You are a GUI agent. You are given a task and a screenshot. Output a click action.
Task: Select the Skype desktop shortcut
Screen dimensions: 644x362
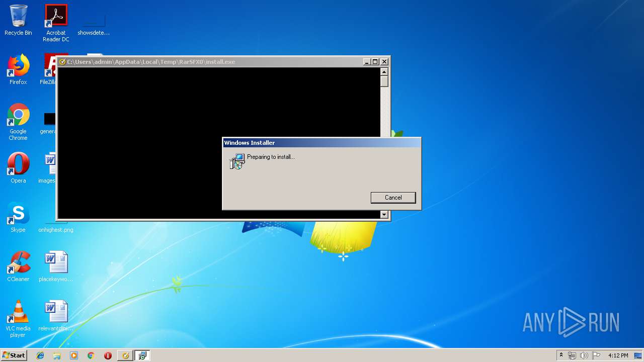click(18, 217)
